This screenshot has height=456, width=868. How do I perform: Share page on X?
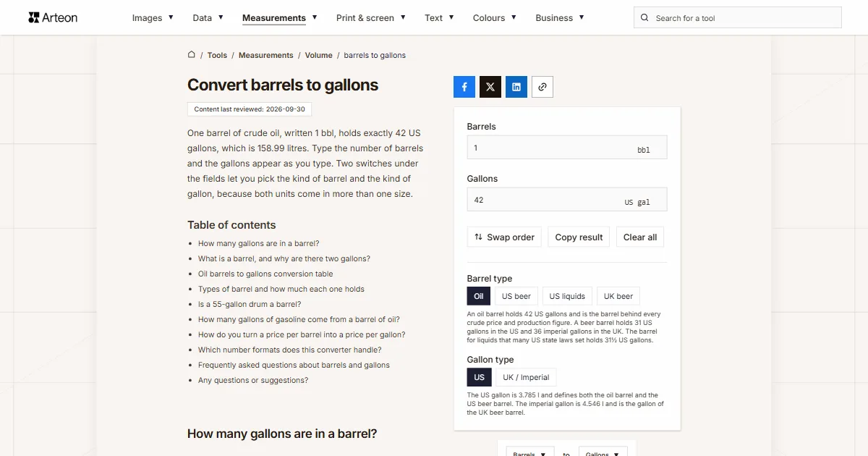pos(490,87)
